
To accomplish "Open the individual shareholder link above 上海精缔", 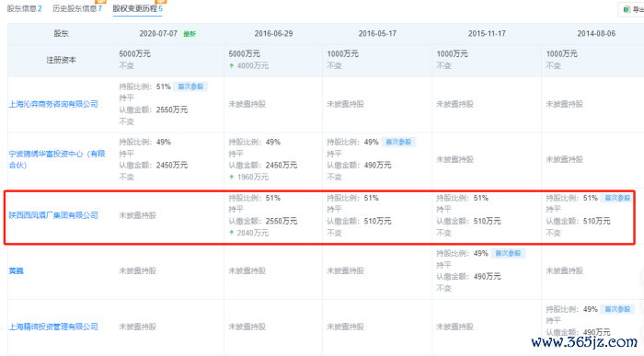I will tap(16, 270).
